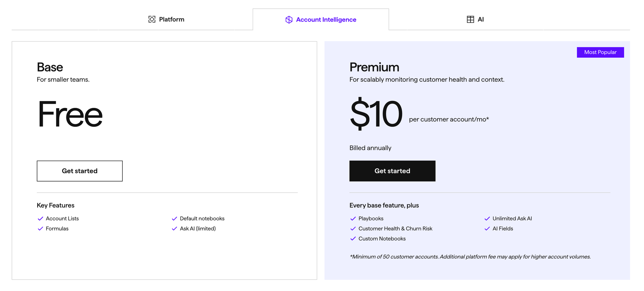644x291 pixels.
Task: Click the checkmark beside Account Lists
Action: tap(40, 219)
